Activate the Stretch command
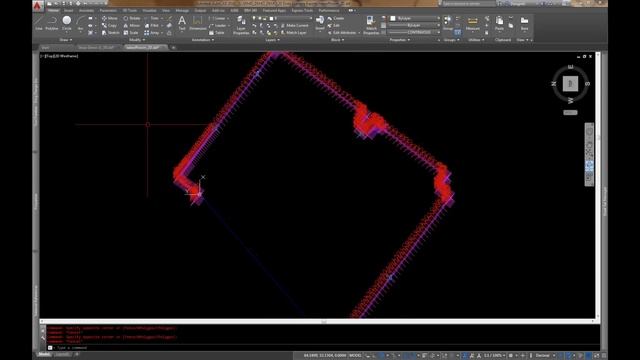This screenshot has height=360, width=640. [x=111, y=33]
